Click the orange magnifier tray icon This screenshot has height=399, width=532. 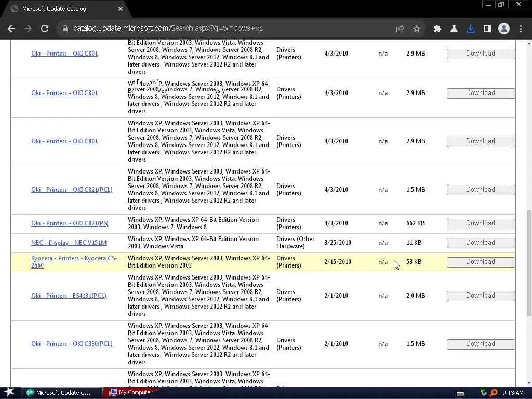pyautogui.click(x=494, y=393)
